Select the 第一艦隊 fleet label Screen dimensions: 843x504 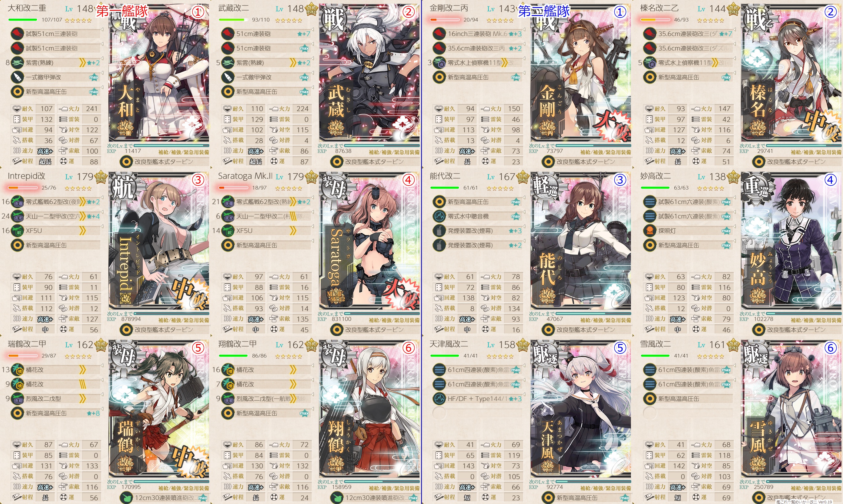tap(122, 11)
